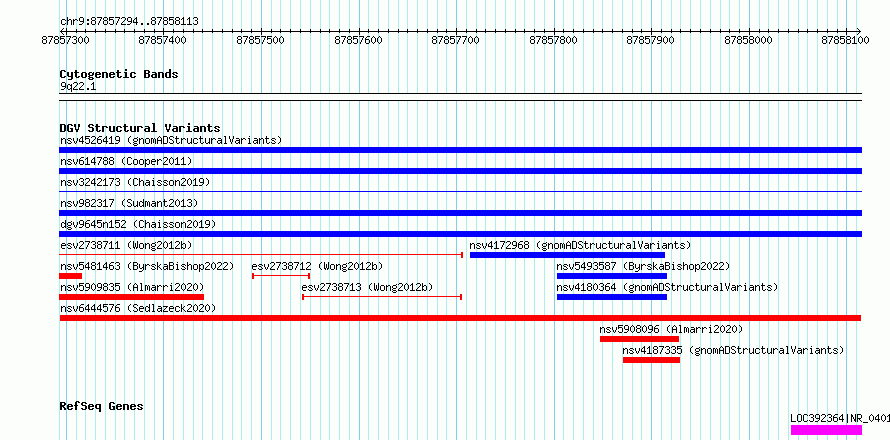Click the magenta LOC392364 gene bar

pos(826,430)
